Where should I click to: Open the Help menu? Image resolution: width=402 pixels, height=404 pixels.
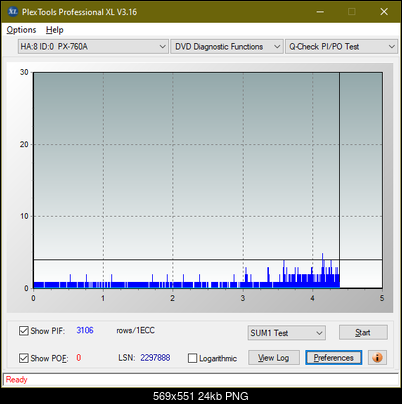[x=54, y=30]
